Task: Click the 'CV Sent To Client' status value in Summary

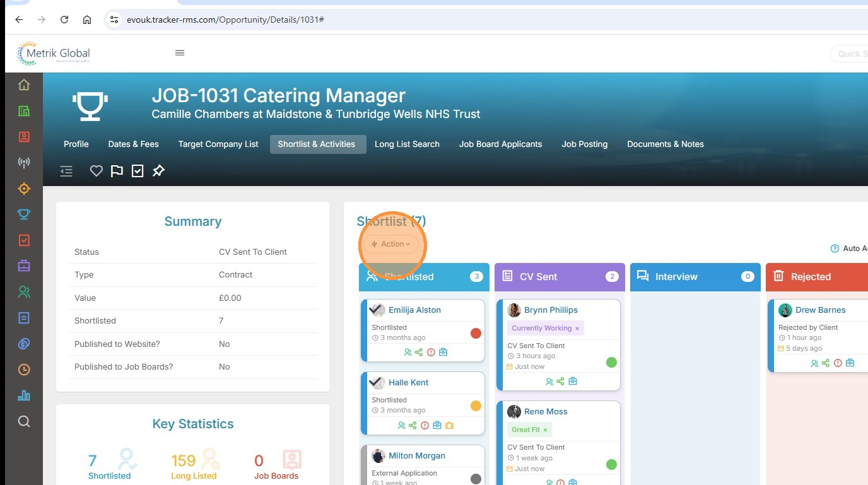Action: [x=253, y=252]
